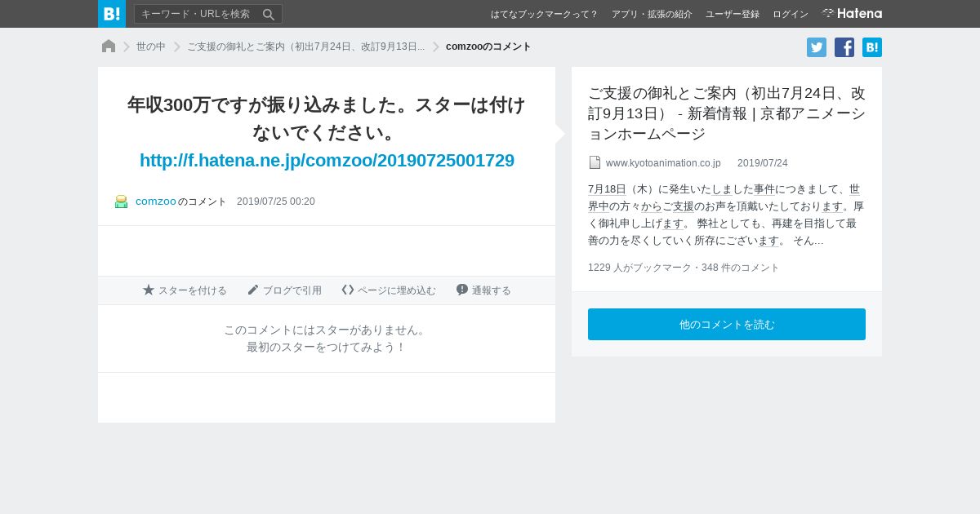Open comzoo's user avatar icon

pyautogui.click(x=121, y=202)
